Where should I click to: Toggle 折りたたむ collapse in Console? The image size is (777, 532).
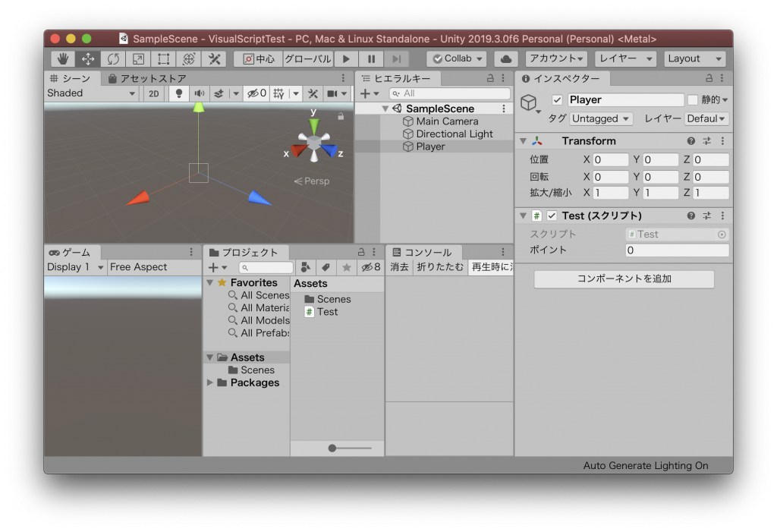[x=440, y=267]
